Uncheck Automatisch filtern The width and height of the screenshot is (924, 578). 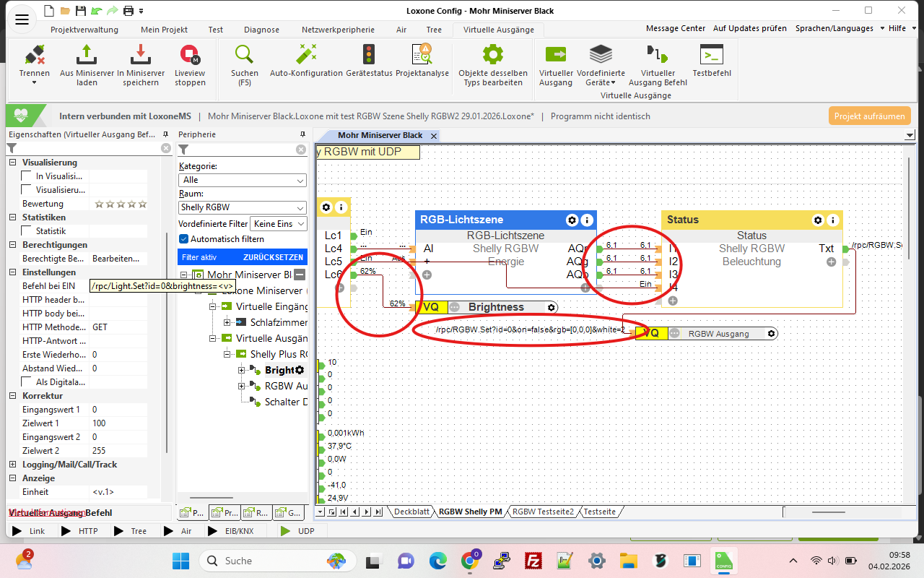click(x=183, y=239)
